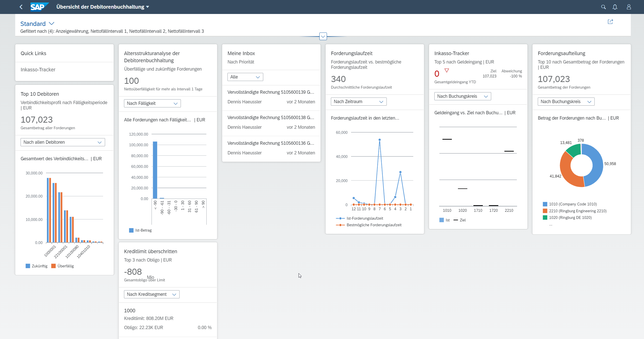Screen dimensions: 644x339
Task: Open the Standard variant dropdown arrow
Action: point(52,24)
